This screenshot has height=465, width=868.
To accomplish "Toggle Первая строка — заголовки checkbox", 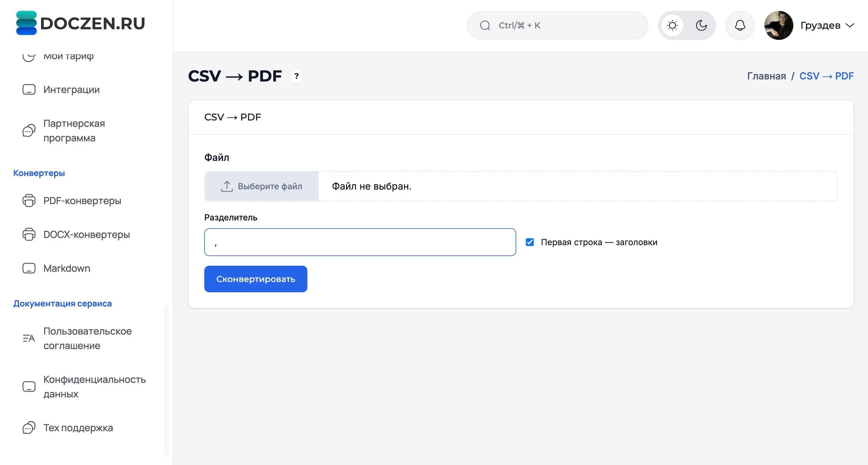I will click(x=530, y=242).
